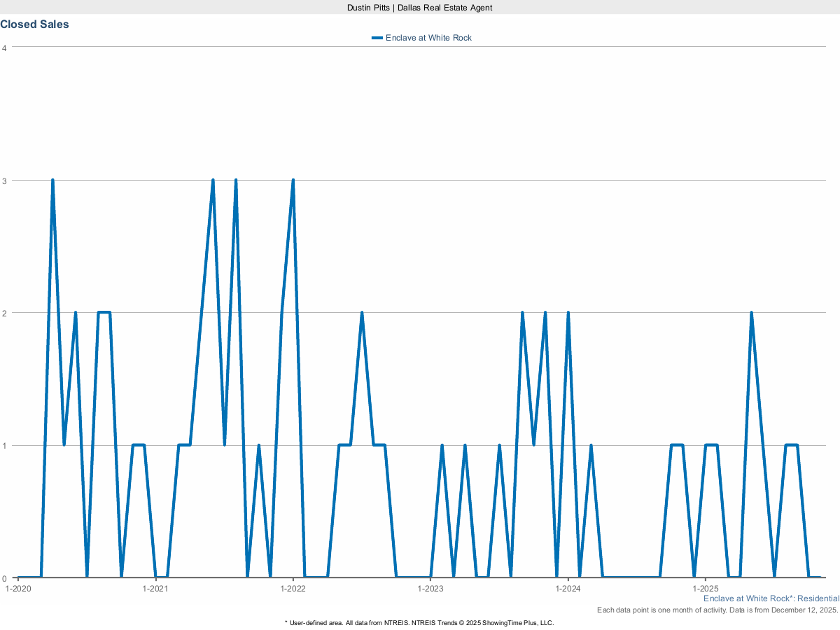Click the NTREIS Trends copyright footnote
The height and width of the screenshot is (630, 840).
tap(419, 622)
